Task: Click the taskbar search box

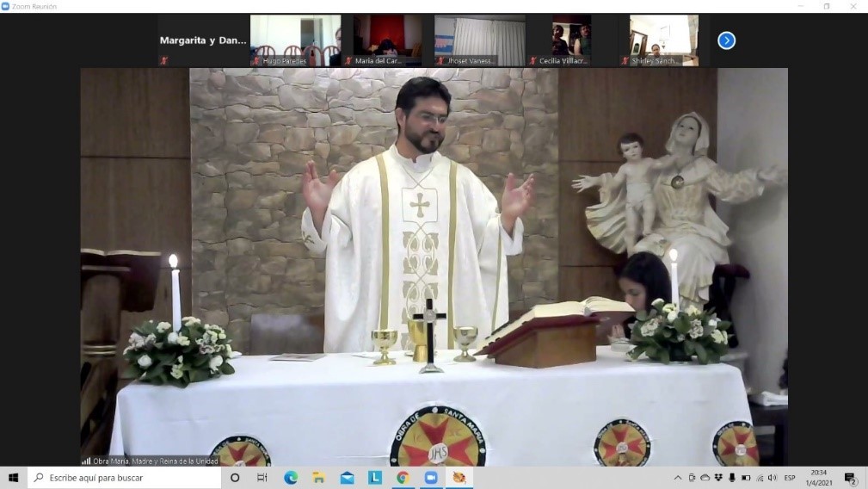Action: coord(125,478)
